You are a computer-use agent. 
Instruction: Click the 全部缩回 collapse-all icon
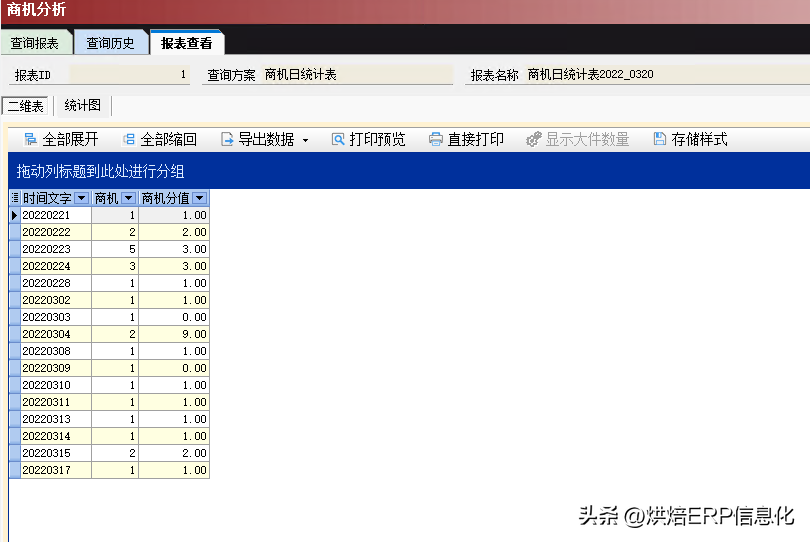tap(129, 139)
